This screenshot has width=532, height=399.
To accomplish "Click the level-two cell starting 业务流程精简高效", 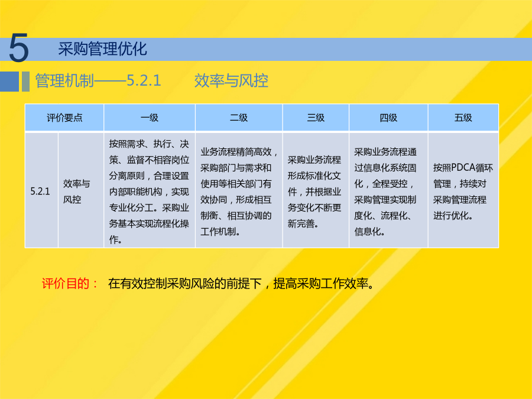I will tap(239, 190).
